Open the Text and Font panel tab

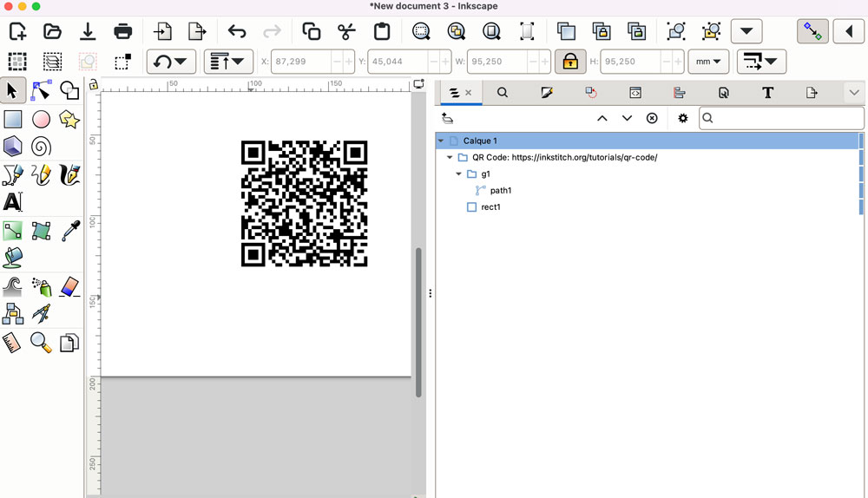pos(767,92)
